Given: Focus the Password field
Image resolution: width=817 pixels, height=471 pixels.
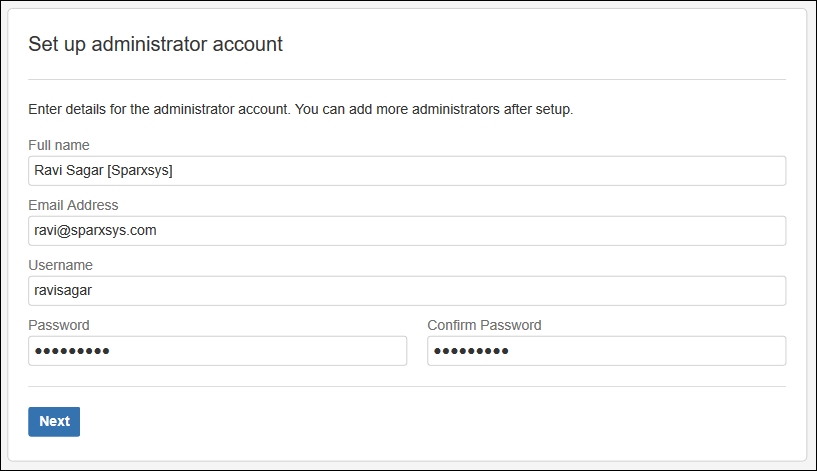Looking at the screenshot, I should click(x=217, y=351).
